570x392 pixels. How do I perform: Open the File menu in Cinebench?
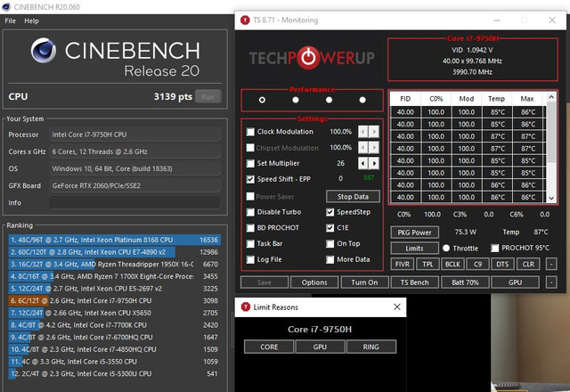[9, 20]
